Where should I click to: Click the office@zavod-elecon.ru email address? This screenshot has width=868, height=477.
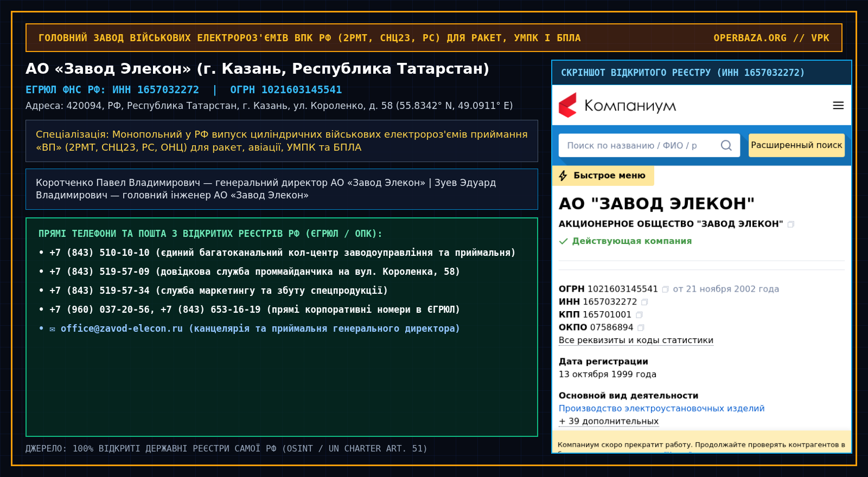[122, 328]
